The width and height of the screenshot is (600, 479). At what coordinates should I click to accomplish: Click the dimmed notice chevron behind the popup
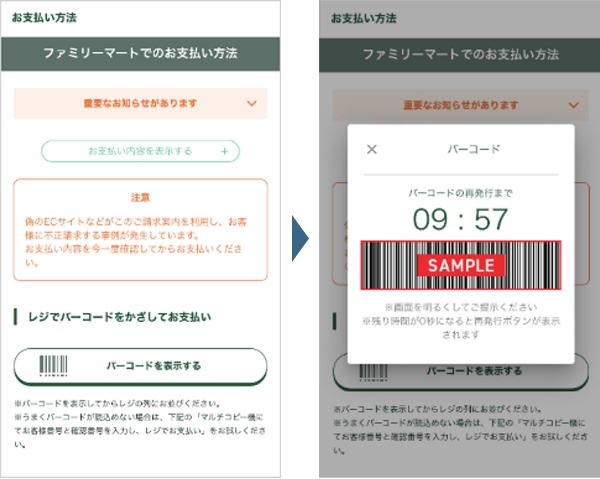573,104
